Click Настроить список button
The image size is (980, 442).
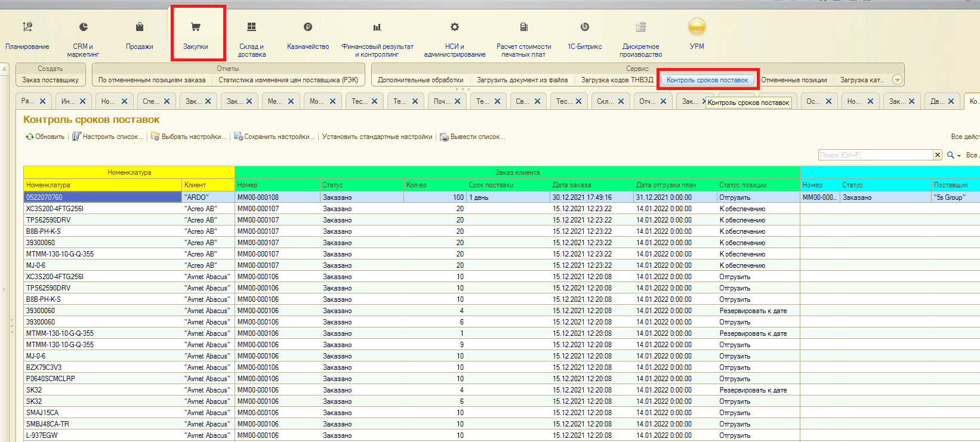click(x=108, y=137)
